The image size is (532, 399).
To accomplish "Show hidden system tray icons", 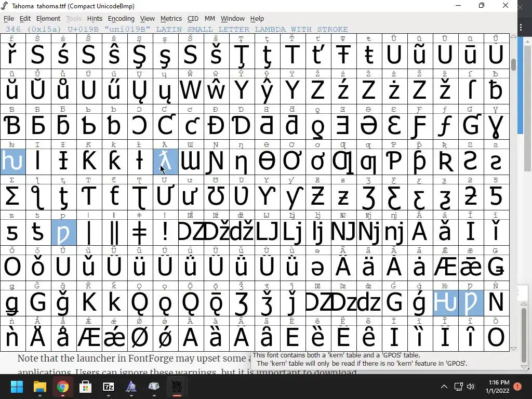I will [444, 387].
